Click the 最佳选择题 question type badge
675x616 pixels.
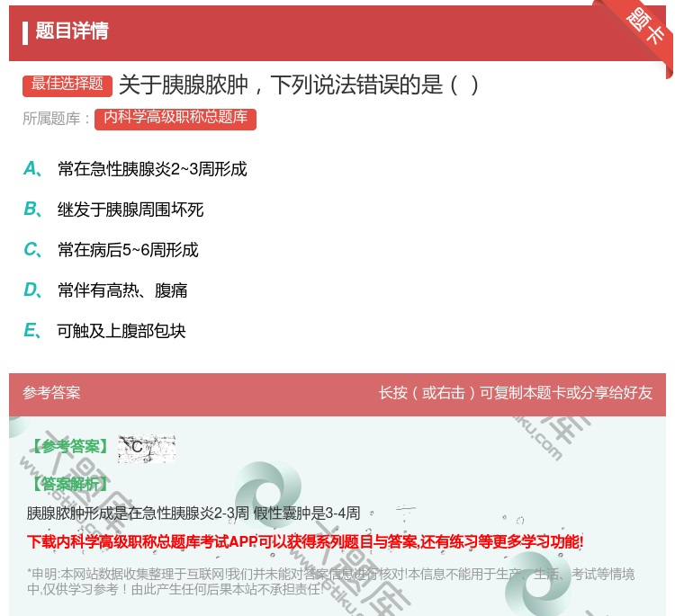67,85
